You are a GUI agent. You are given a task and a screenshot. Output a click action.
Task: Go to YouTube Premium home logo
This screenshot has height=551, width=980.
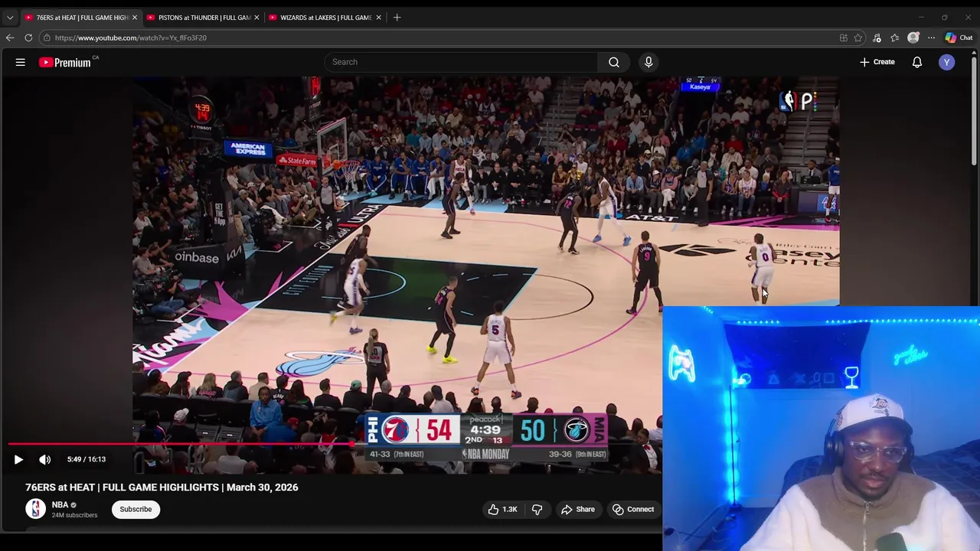click(x=65, y=62)
